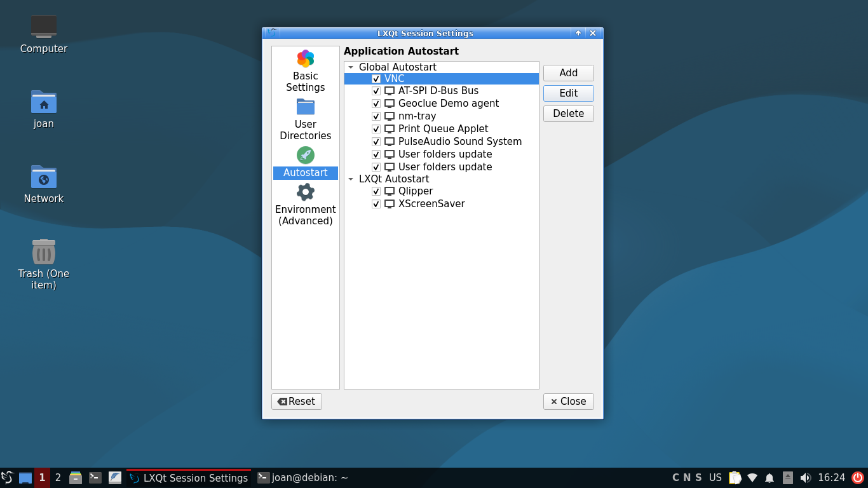Select the Global Autostart group label
868x488 pixels.
coord(397,67)
